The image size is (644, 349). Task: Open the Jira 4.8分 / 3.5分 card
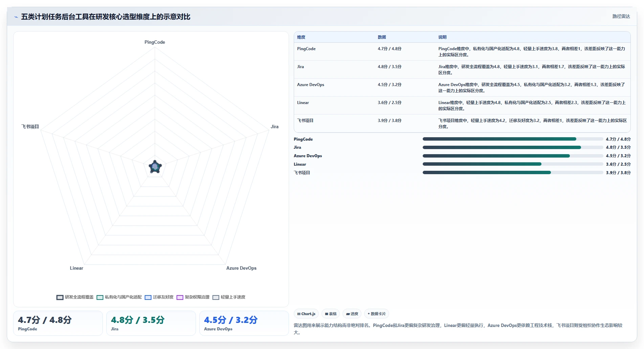151,323
